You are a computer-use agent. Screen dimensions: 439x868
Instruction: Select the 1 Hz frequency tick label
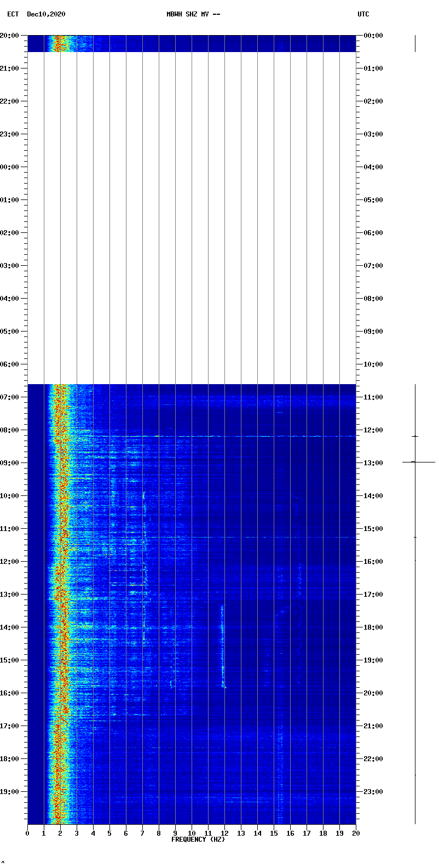[x=44, y=833]
